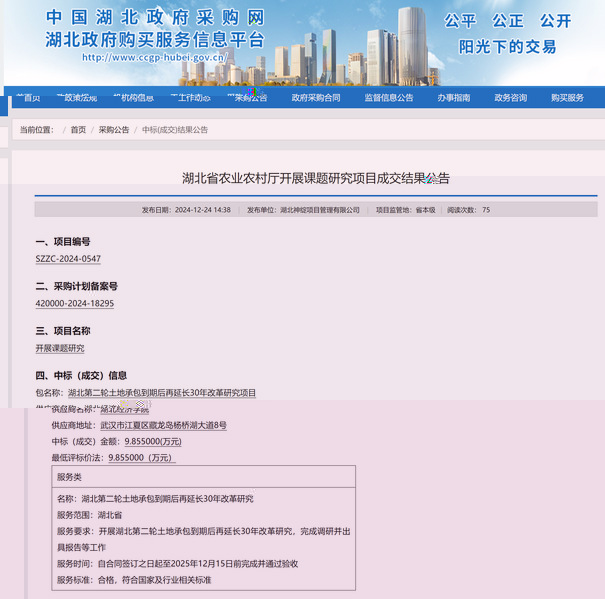605x599 pixels.
Task: Open the 购买服务 navigation menu item
Action: (567, 98)
